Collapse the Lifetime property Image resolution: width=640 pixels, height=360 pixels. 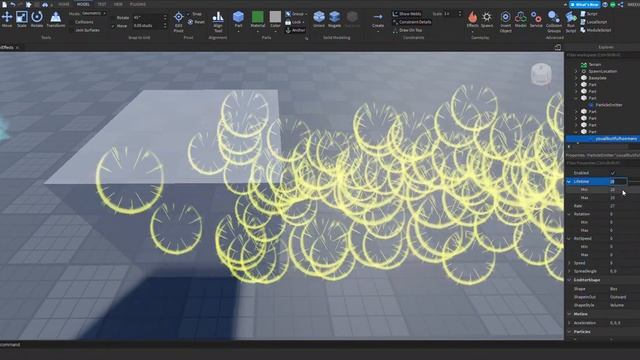point(569,181)
